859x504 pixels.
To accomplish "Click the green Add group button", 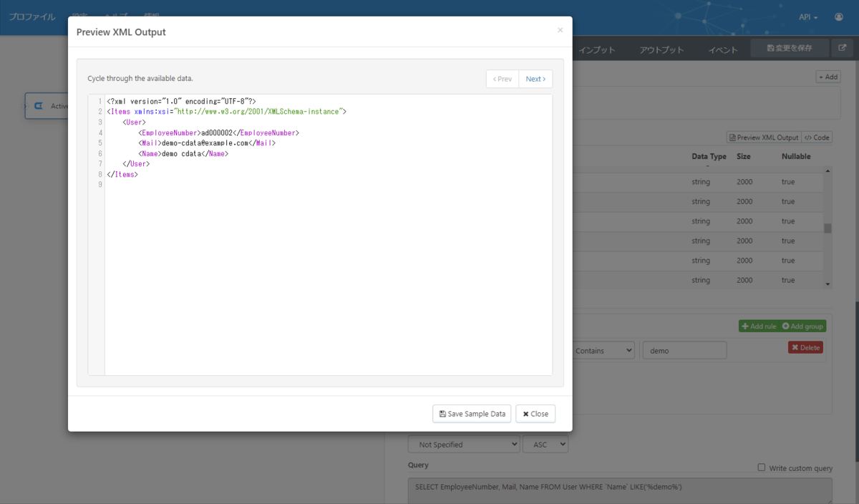I will 803,326.
